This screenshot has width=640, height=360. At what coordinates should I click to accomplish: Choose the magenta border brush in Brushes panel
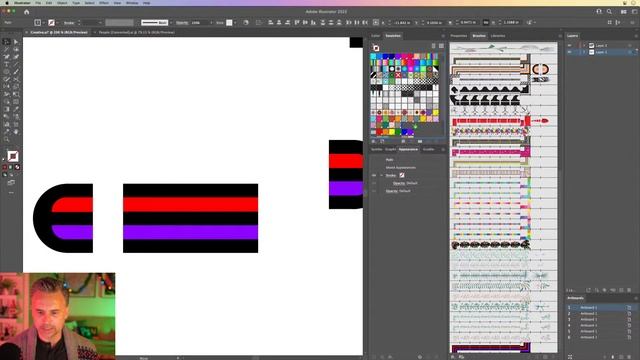tap(491, 152)
